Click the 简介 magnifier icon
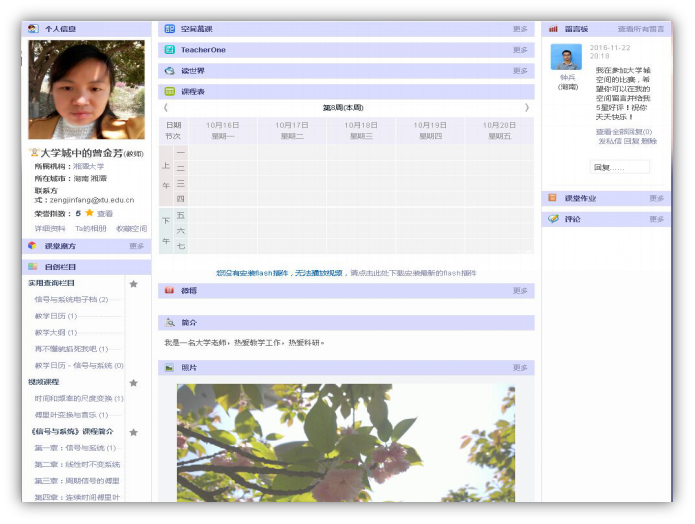The height and width of the screenshot is (524, 695). click(170, 322)
